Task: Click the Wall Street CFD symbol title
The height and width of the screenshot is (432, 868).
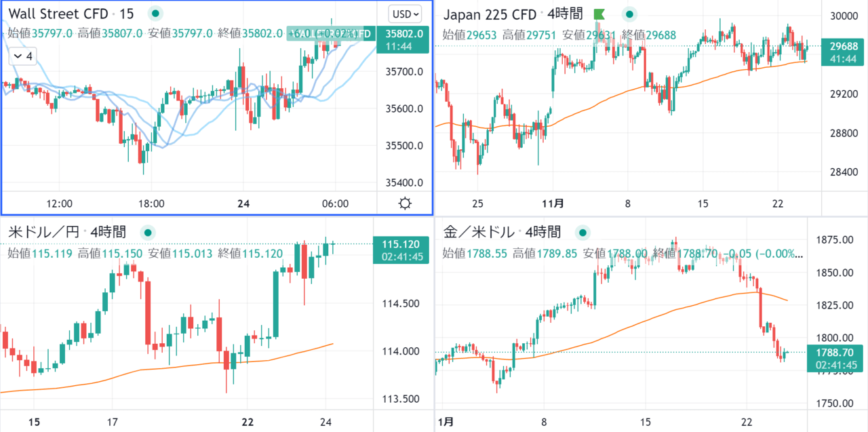Action: click(x=58, y=14)
